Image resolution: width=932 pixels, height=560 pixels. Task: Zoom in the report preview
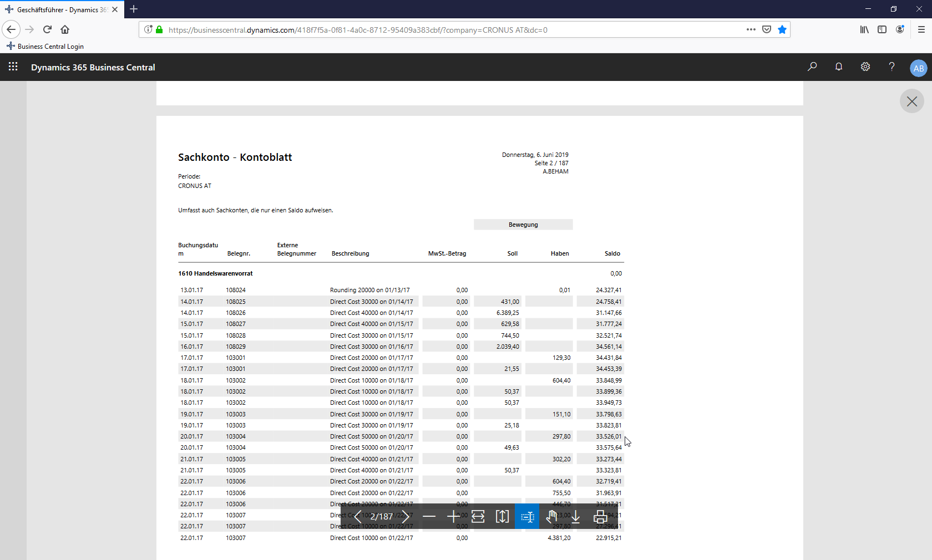click(453, 517)
